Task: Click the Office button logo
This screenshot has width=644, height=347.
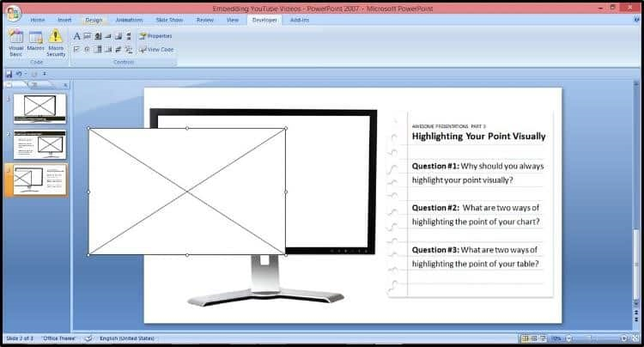Action: 13,12
